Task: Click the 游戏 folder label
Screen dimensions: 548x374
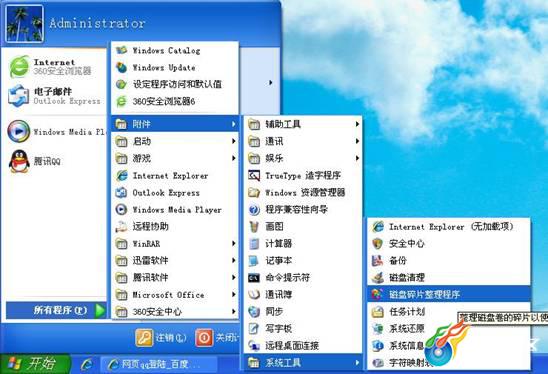Action: (142, 158)
